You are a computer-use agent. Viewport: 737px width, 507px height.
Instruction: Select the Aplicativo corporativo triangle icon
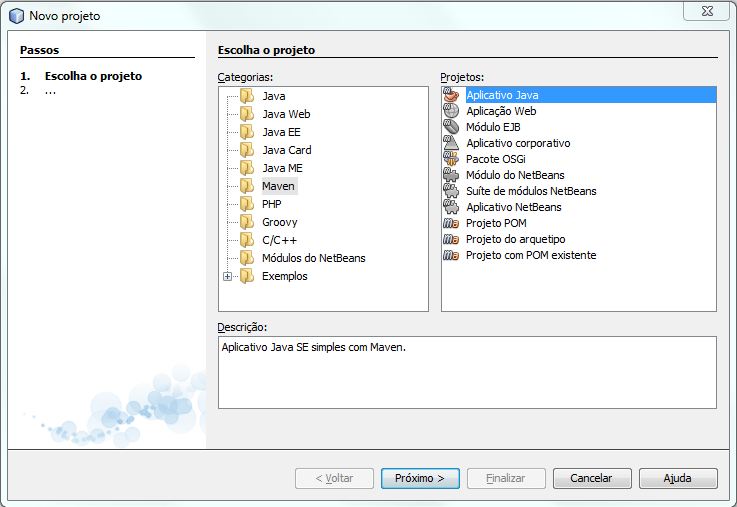coord(452,143)
